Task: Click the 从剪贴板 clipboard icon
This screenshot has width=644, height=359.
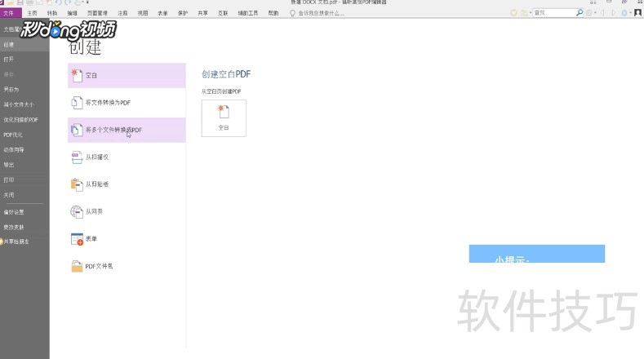Action: coord(78,184)
